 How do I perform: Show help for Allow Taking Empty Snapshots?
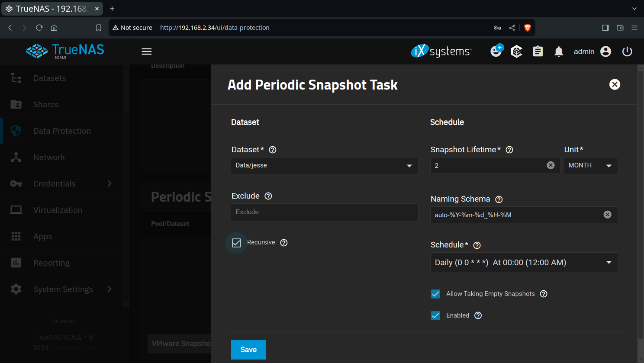point(544,294)
